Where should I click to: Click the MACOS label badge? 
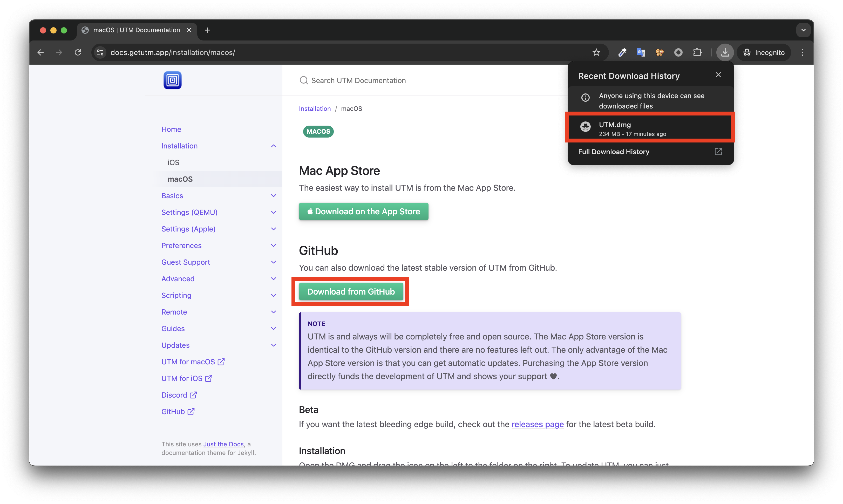318,131
